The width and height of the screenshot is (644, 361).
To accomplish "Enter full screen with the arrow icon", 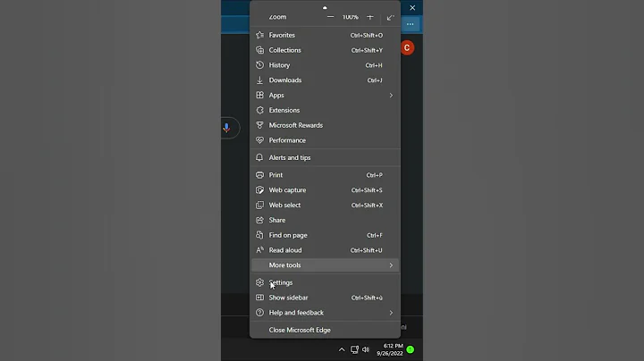I will pos(390,17).
